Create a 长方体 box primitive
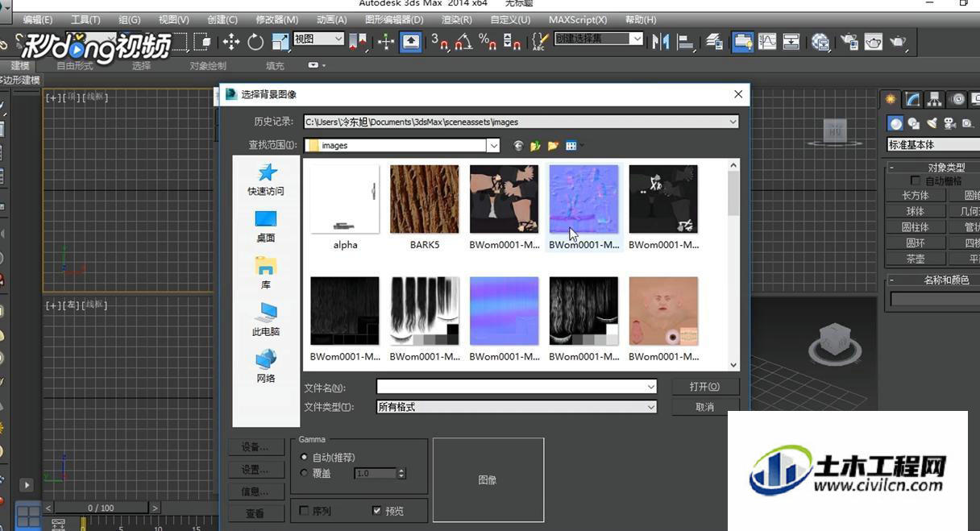This screenshot has width=980, height=531. click(915, 195)
